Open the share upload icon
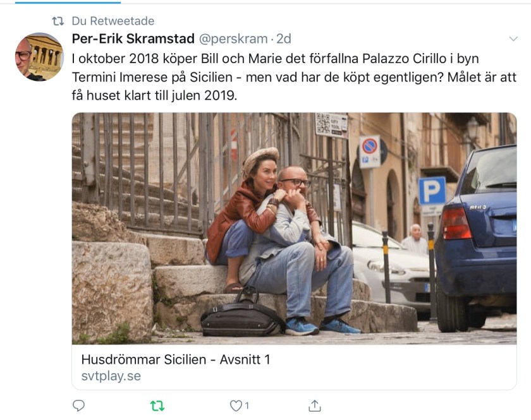Screen dimensions: 531x420 315,405
